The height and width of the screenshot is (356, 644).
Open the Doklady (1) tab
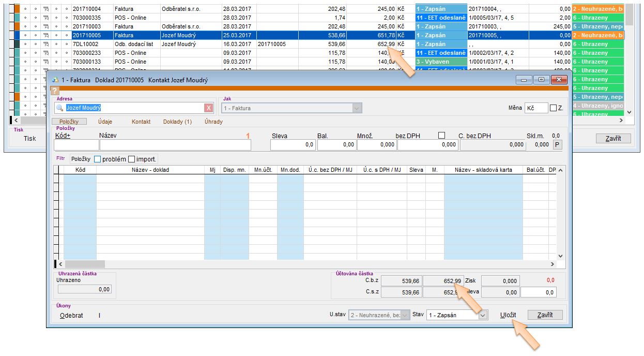pos(177,122)
